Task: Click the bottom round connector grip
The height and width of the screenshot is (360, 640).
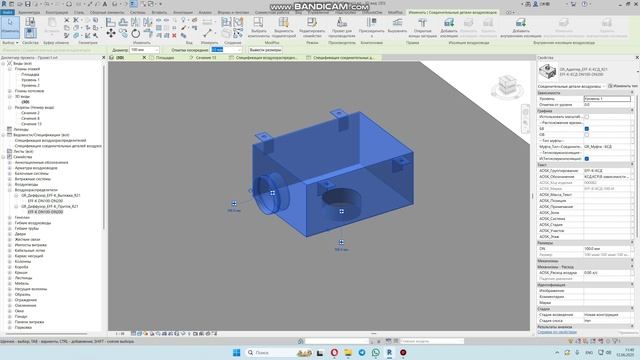Action: coord(342,211)
